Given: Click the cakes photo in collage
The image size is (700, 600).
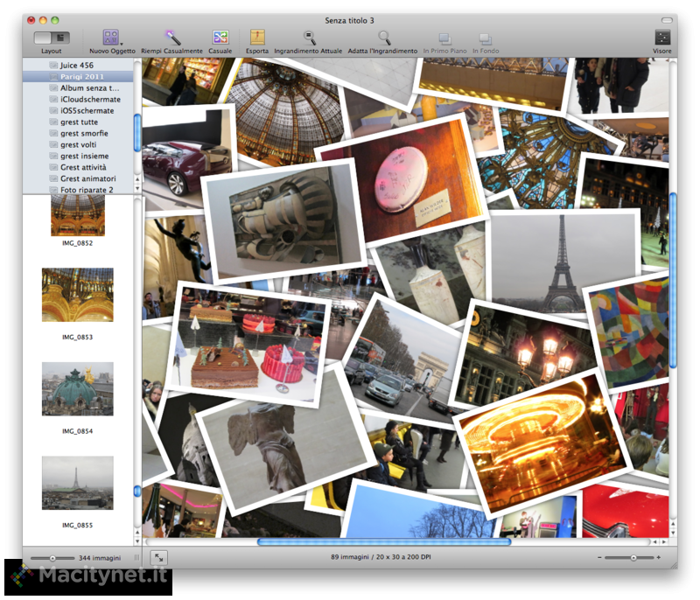Looking at the screenshot, I should (x=248, y=345).
